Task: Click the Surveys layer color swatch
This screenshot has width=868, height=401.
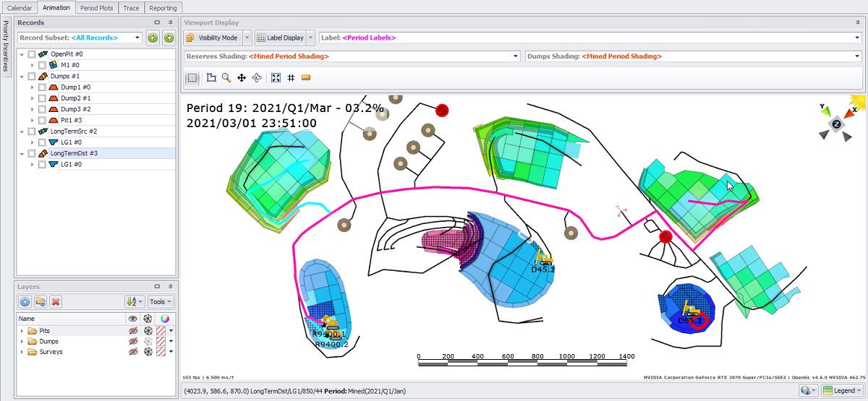Action: point(161,352)
